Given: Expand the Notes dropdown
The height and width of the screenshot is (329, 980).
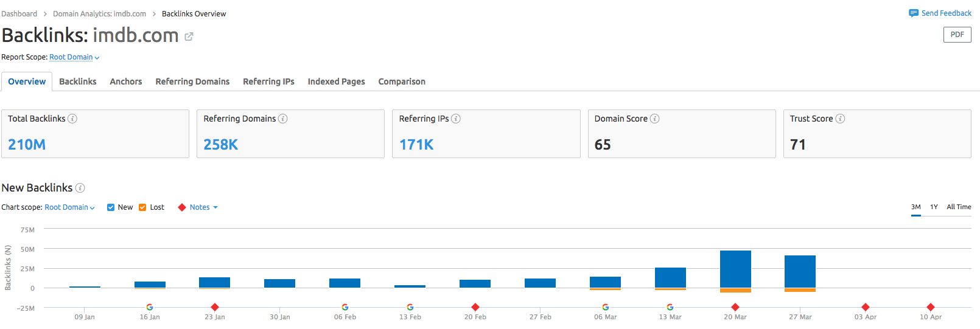Looking at the screenshot, I should tap(203, 207).
